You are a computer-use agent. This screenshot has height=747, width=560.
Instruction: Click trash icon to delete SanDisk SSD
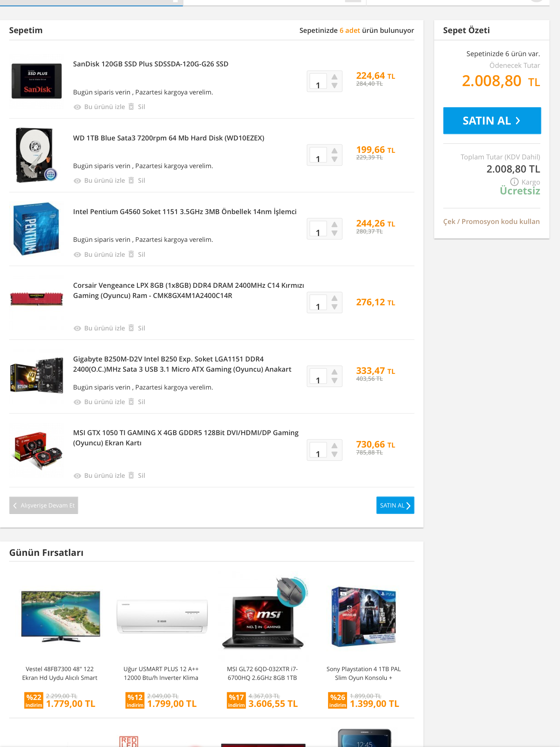click(x=131, y=107)
